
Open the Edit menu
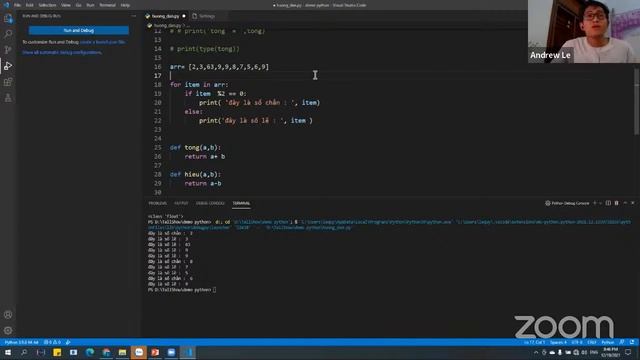[x=30, y=5]
